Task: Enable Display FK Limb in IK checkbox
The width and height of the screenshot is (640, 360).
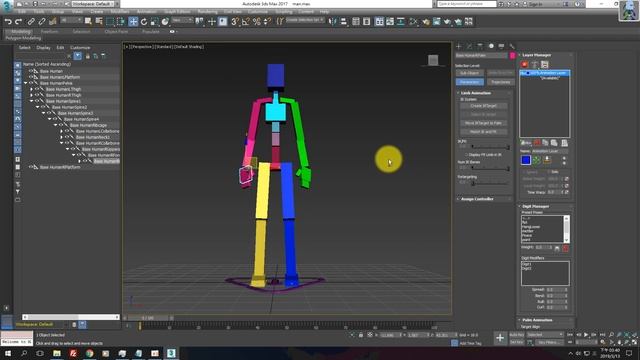Action: coord(466,155)
